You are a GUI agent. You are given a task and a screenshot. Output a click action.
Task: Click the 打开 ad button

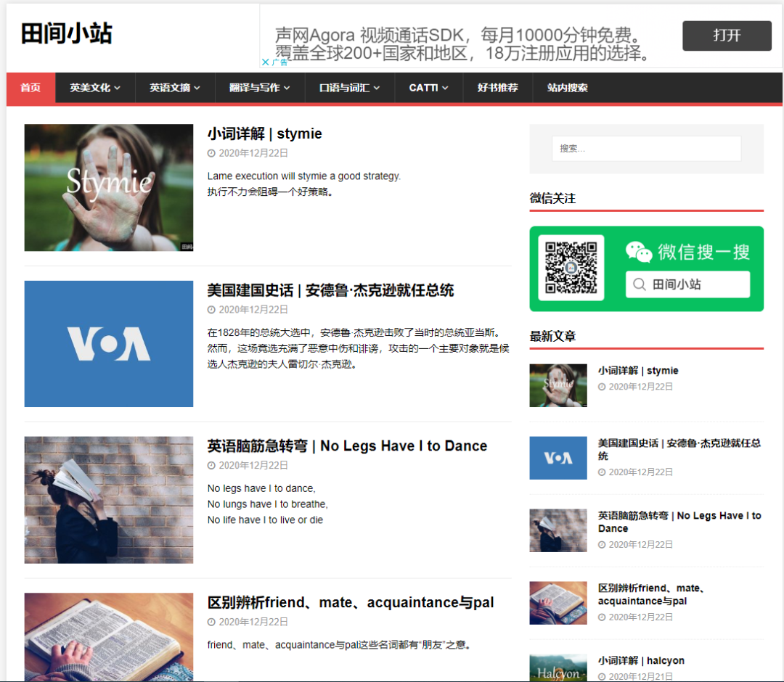pyautogui.click(x=727, y=36)
